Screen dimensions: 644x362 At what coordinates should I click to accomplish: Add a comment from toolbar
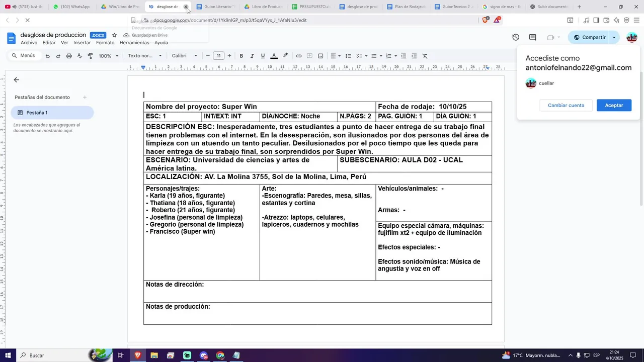pos(309,56)
